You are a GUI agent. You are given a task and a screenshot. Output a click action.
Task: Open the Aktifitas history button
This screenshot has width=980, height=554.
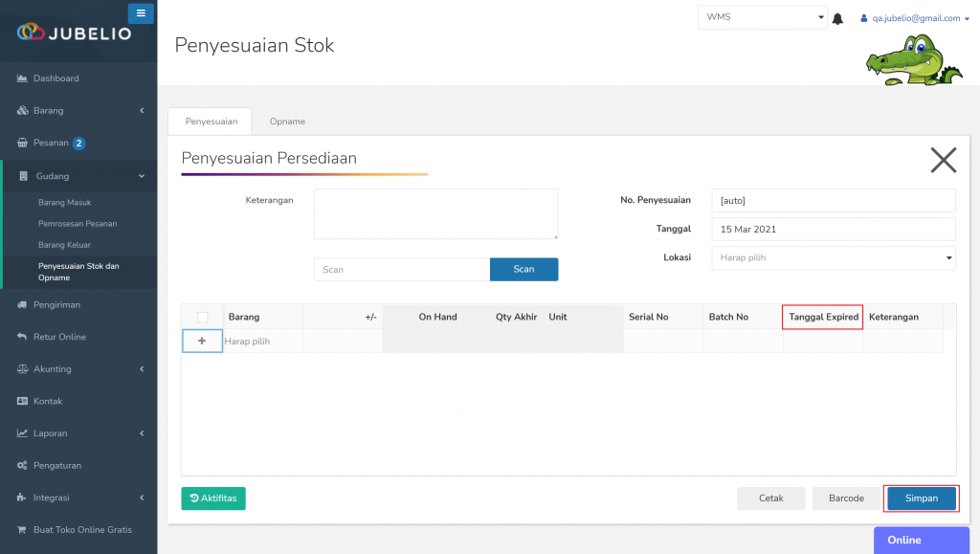(213, 499)
